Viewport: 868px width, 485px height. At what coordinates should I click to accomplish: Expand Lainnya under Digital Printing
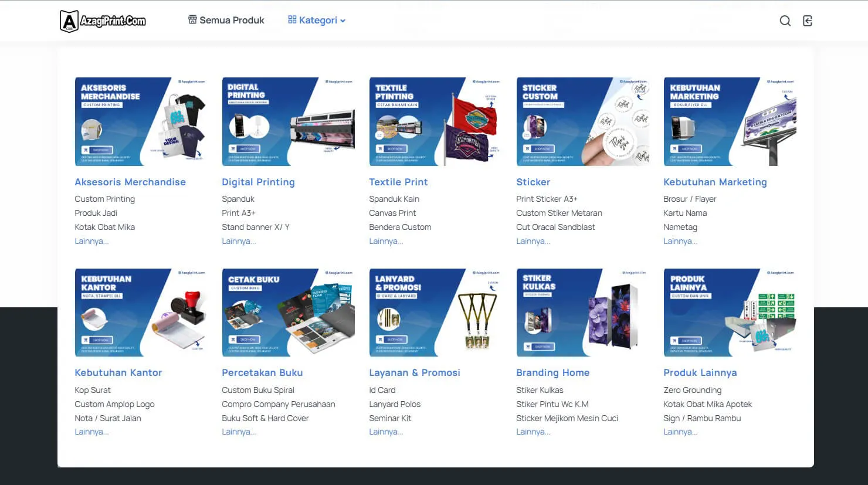point(239,241)
